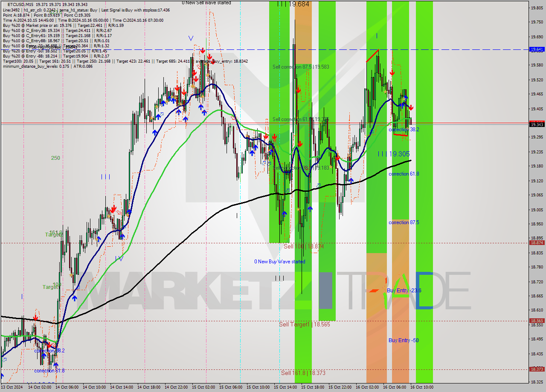
Task: Click the 18.665 price axis value
Action: click(x=537, y=296)
